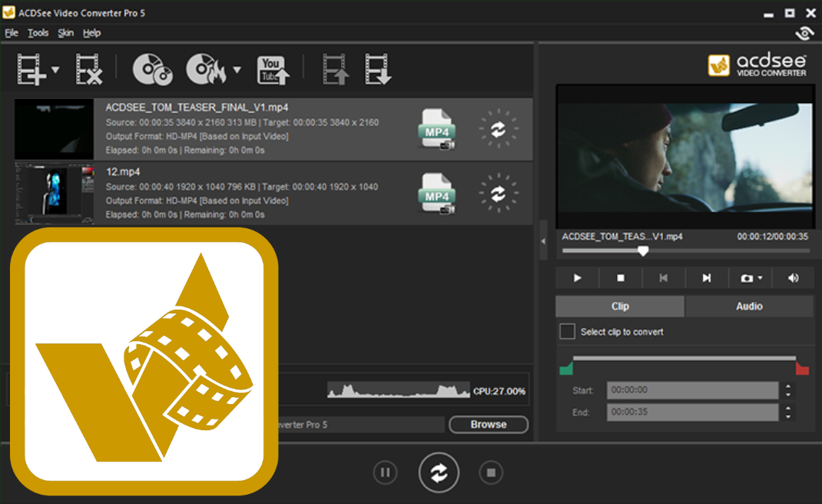Enable Select clip to convert checkbox
Screen dimensions: 822x504
(567, 331)
